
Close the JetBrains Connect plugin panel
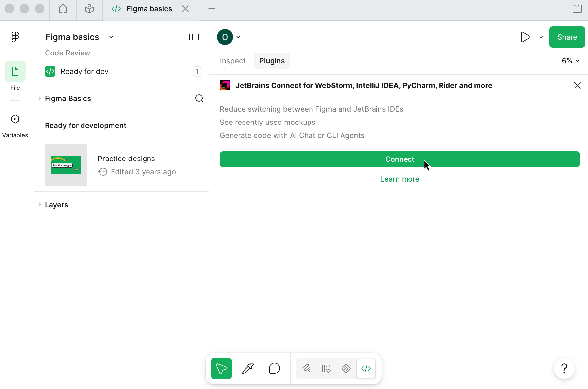(x=577, y=85)
